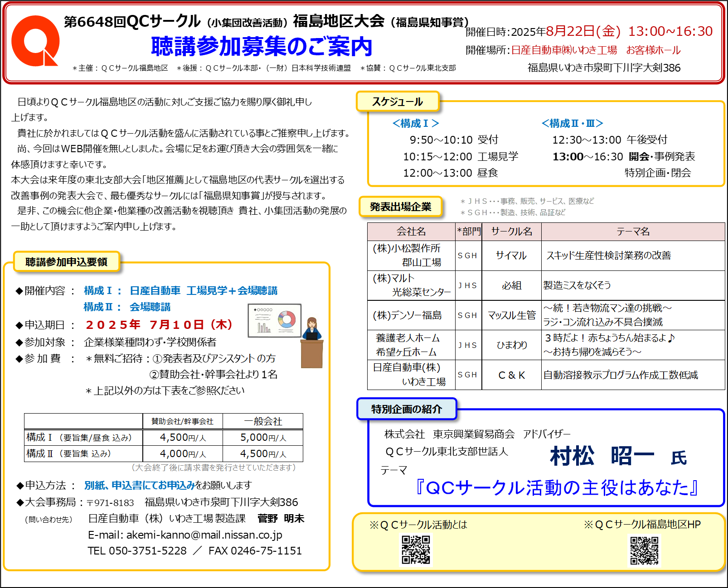Image resolution: width=728 pixels, height=588 pixels.
Task: Click the 一般会社 fee table header
Action: (x=263, y=421)
